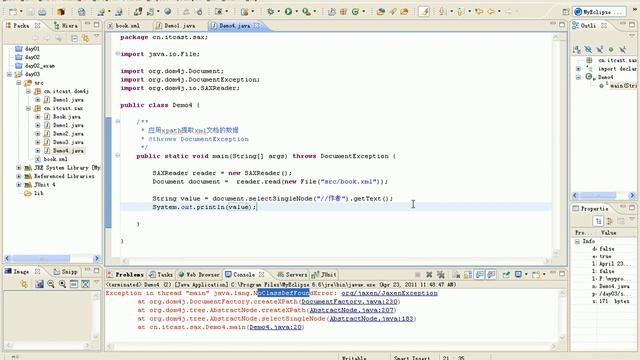This screenshot has height=360, width=640.
Task: Click Remove Launch icon in Console toolbar
Action: [x=429, y=275]
